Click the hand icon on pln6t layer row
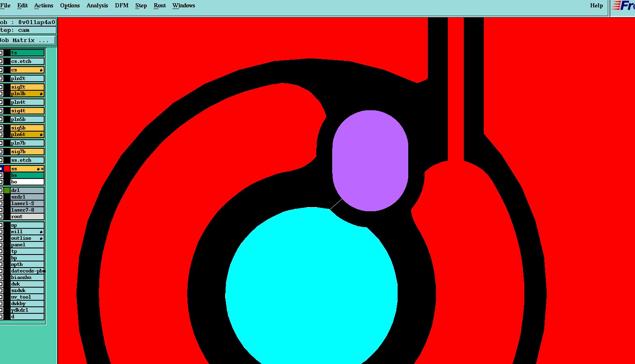 tap(41, 135)
